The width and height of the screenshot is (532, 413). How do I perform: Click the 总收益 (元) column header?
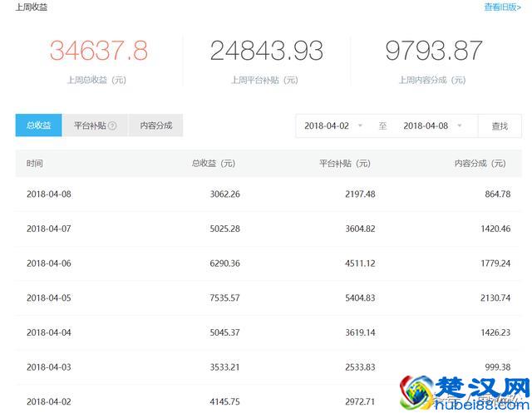click(214, 164)
